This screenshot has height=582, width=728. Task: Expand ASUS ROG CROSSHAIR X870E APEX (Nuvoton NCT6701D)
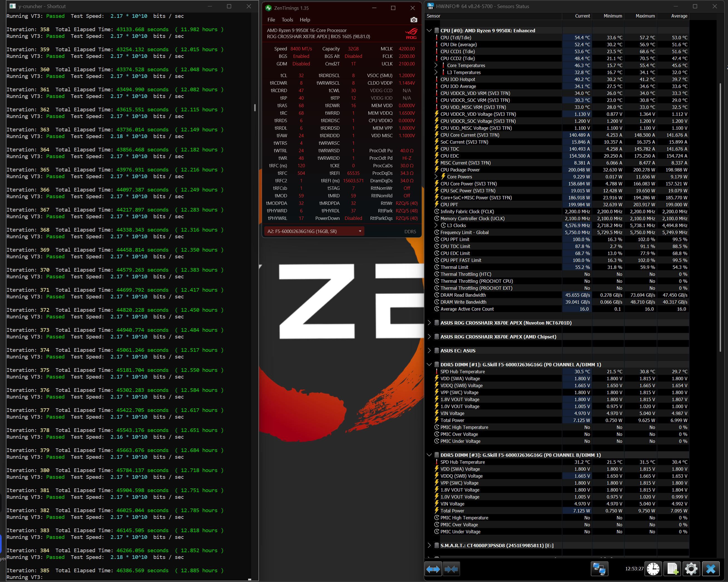429,323
